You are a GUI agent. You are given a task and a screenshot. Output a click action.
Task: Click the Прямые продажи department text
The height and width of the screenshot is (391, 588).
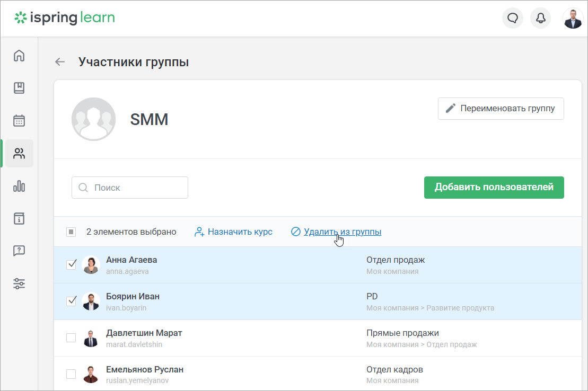click(x=402, y=333)
